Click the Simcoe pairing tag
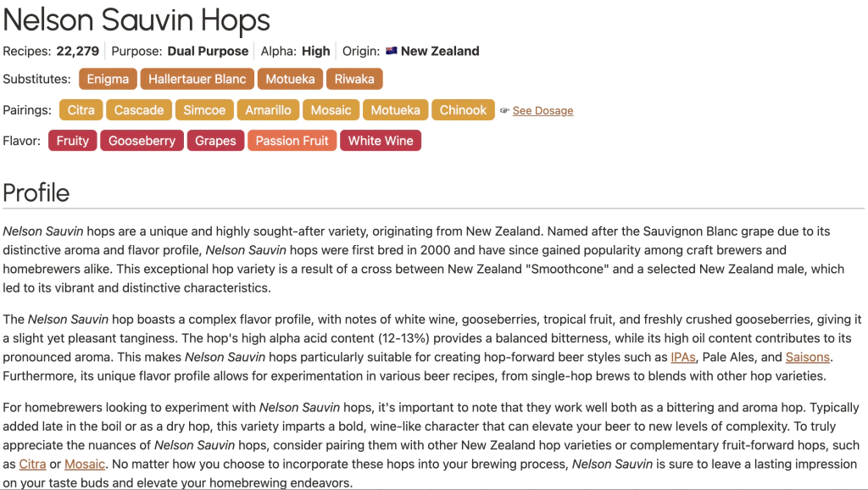 click(x=204, y=110)
